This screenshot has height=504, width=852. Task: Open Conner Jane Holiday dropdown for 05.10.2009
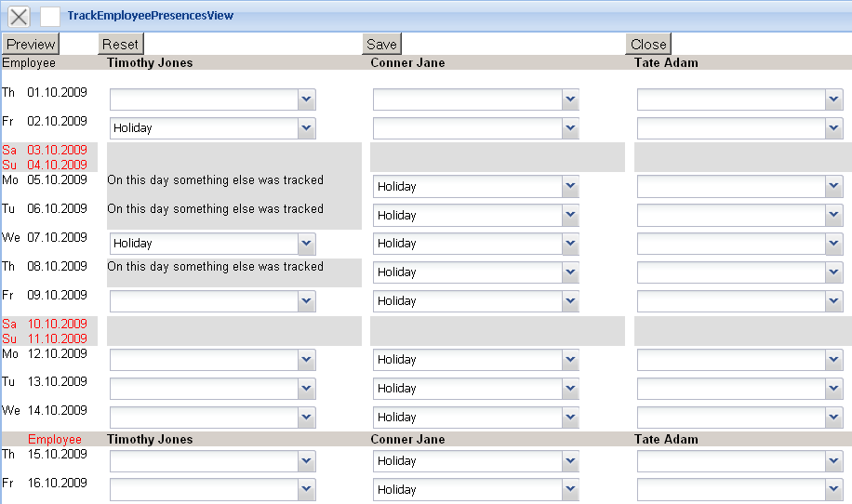569,186
